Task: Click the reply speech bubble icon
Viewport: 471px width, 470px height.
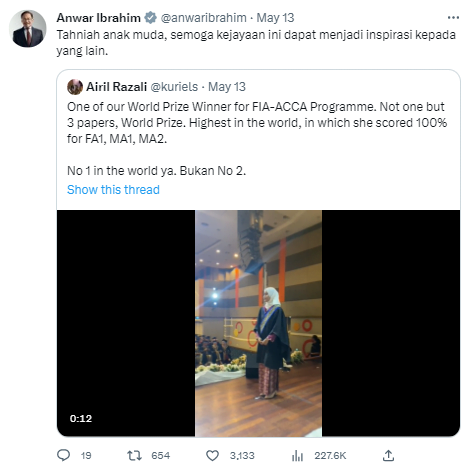Action: tap(63, 455)
